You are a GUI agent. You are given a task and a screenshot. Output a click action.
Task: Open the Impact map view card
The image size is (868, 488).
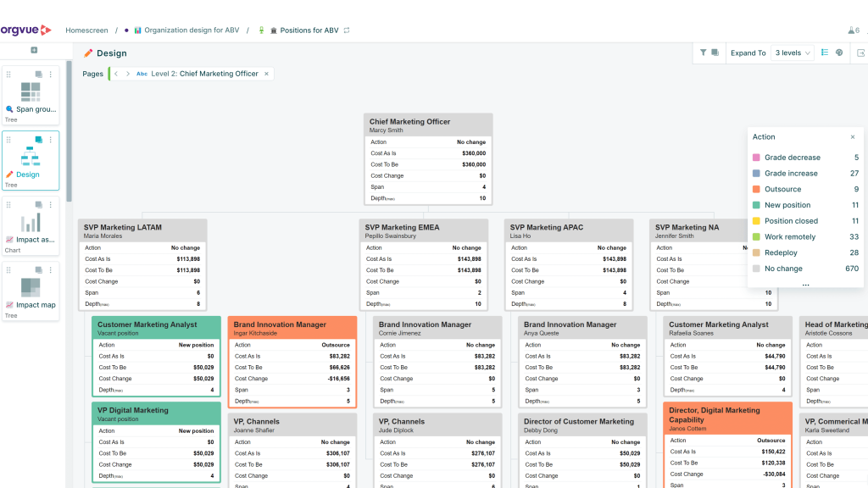pos(31,291)
